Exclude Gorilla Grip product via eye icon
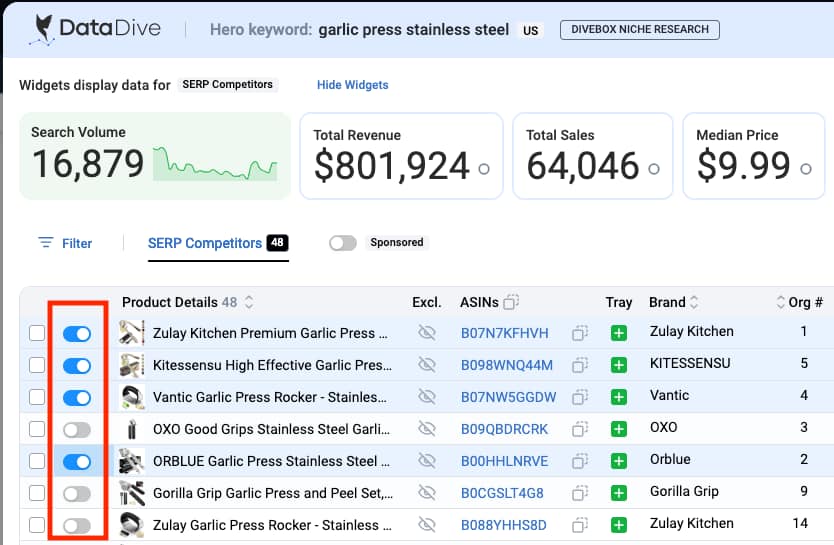834x545 pixels. coord(427,493)
